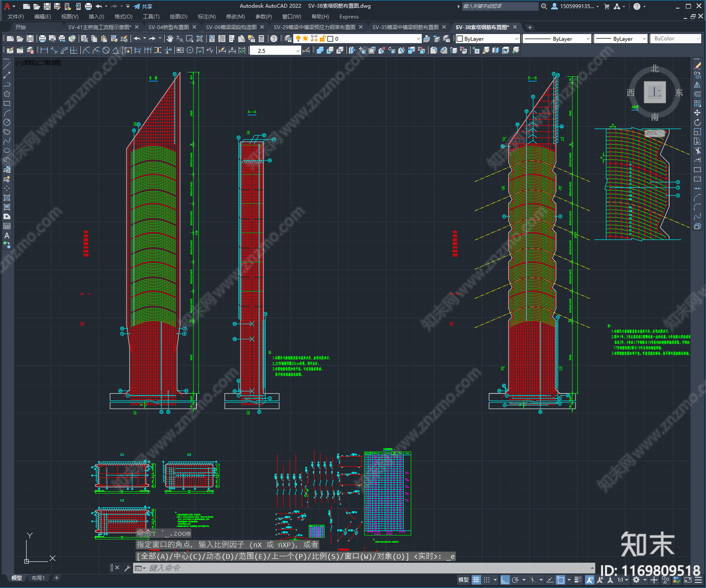
Task: Expand the layer name dropdown
Action: [418, 39]
